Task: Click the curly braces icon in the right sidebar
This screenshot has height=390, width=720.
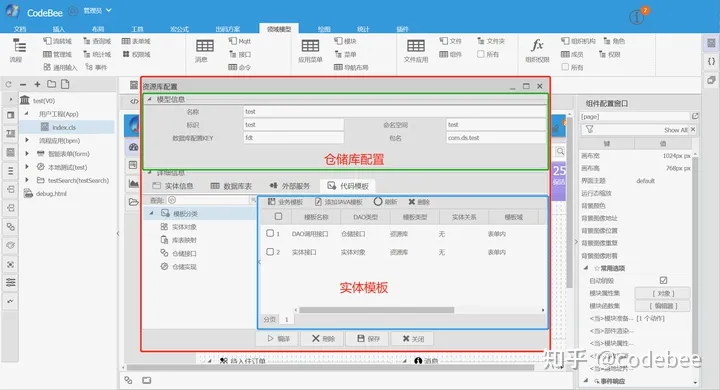Action: pos(711,62)
